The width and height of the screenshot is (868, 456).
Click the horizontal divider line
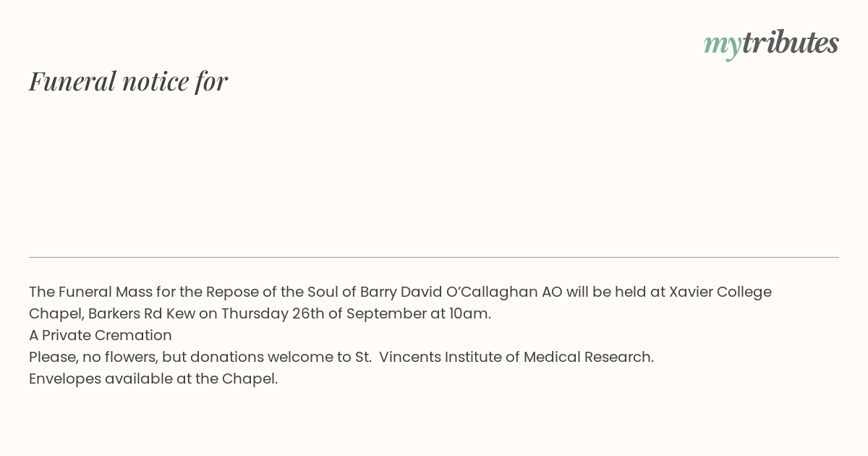tap(434, 257)
